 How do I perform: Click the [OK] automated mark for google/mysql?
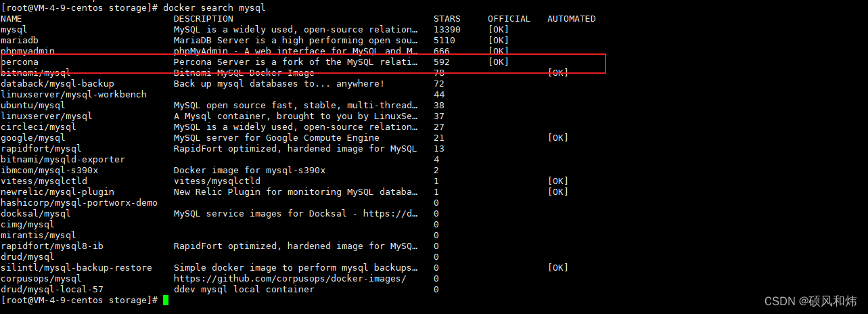(558, 138)
